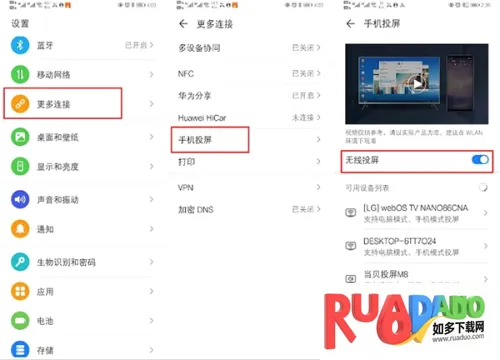Image resolution: width=500 pixels, height=360 pixels.
Task: Open the 更多连接 row chevron
Action: point(151,104)
